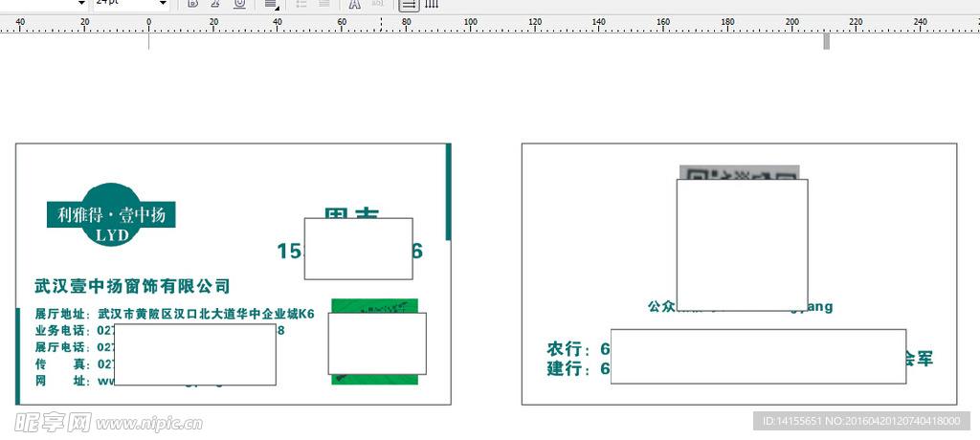Select the 建行 bank label text
The width and height of the screenshot is (980, 440).
coord(568,369)
